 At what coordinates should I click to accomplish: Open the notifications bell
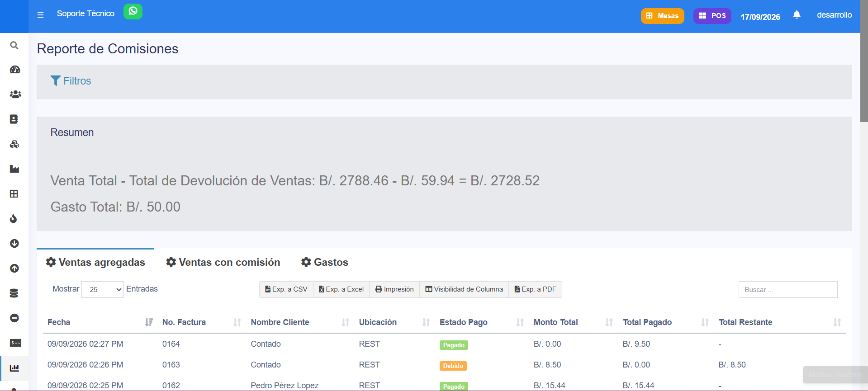[x=797, y=15]
